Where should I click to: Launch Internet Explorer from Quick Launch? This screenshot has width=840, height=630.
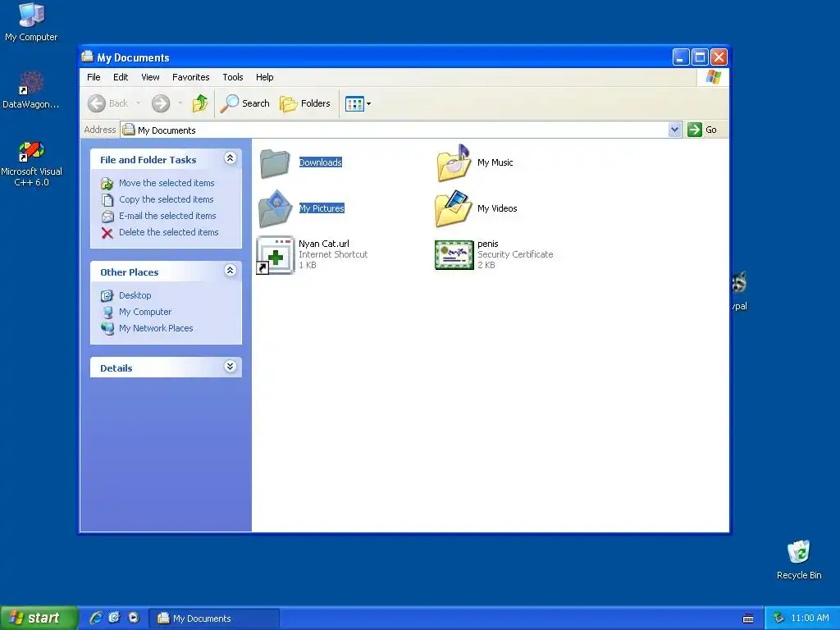(95, 618)
